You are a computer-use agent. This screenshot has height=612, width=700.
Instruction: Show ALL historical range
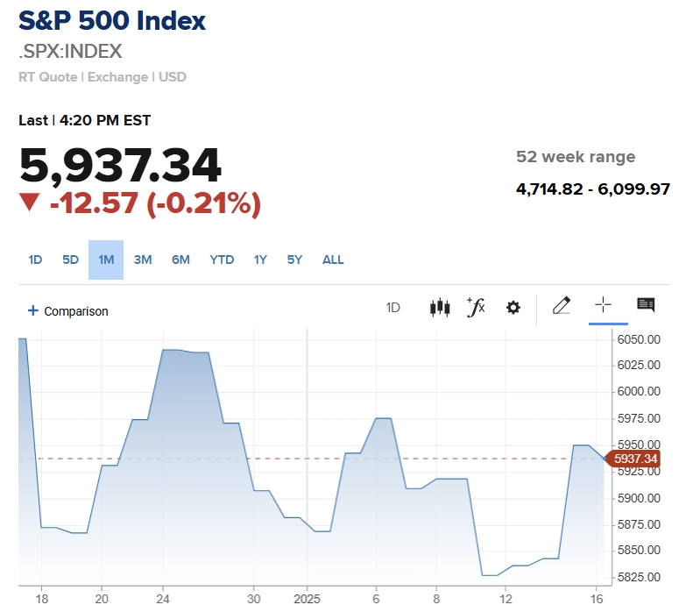333,260
